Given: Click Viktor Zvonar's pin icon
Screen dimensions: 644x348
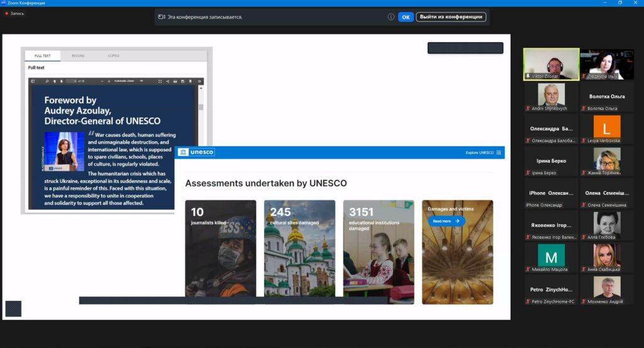Looking at the screenshot, I should [x=528, y=77].
